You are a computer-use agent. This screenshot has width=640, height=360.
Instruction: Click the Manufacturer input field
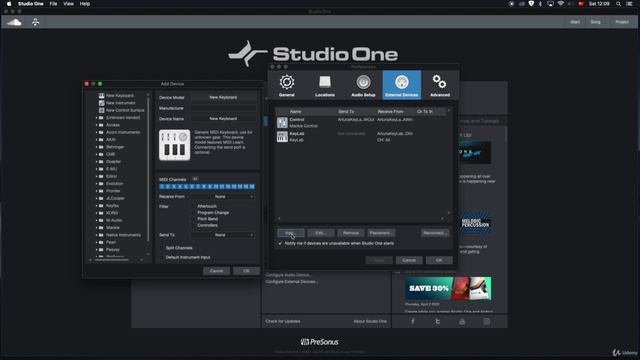pos(223,108)
